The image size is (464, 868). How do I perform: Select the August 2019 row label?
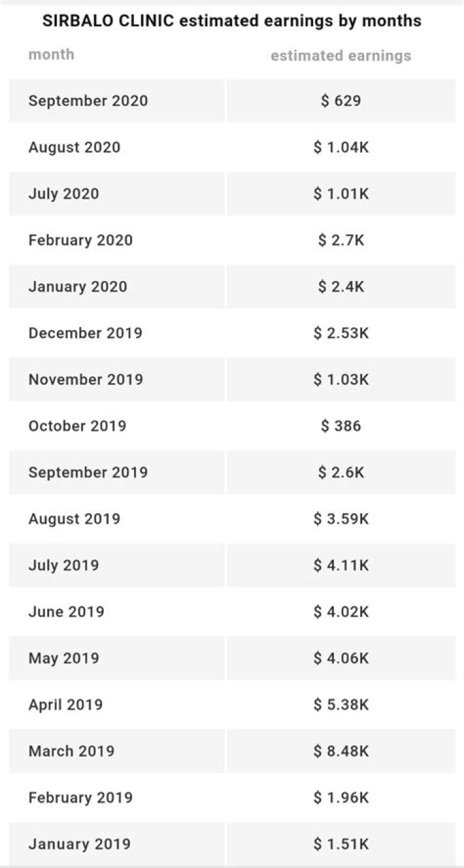(74, 518)
